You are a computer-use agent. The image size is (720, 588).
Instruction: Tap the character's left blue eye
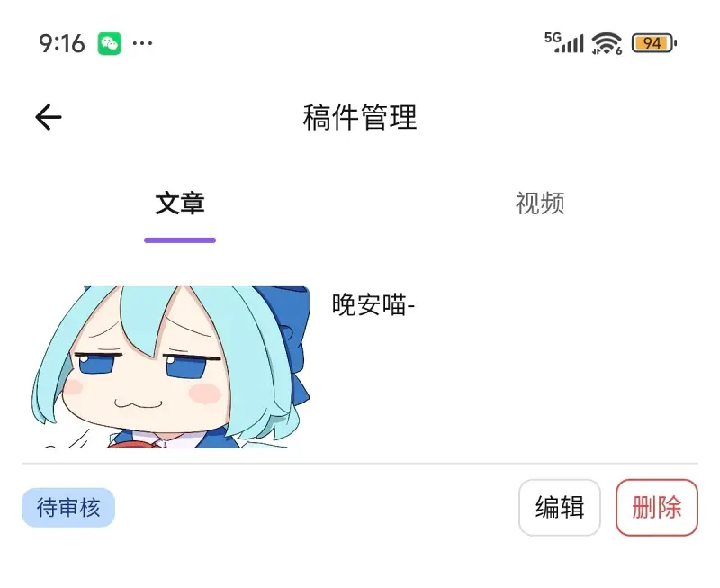pyautogui.click(x=98, y=366)
